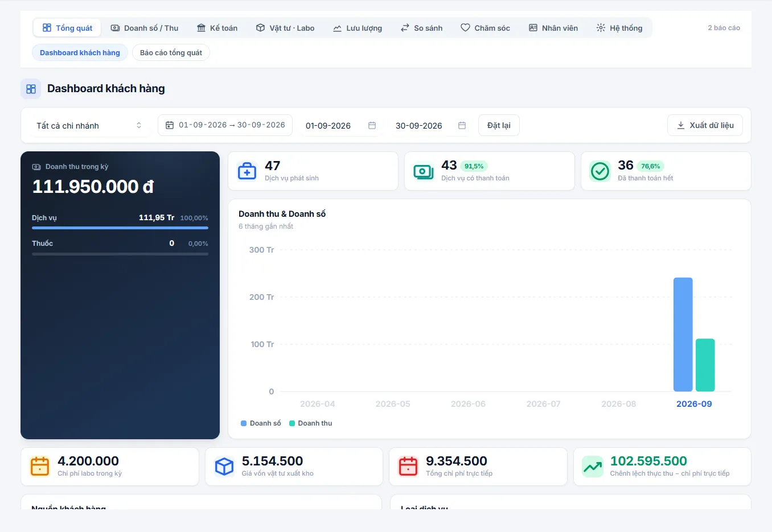Viewport: 772px width, 532px height.
Task: Open the date range picker 01-09-2026 → 30-09-2026
Action: pos(225,125)
